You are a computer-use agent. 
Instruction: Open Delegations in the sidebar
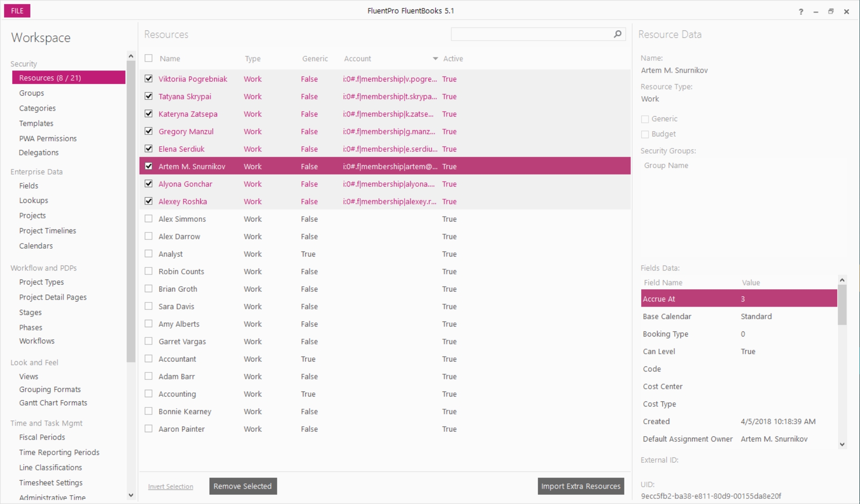coord(39,153)
